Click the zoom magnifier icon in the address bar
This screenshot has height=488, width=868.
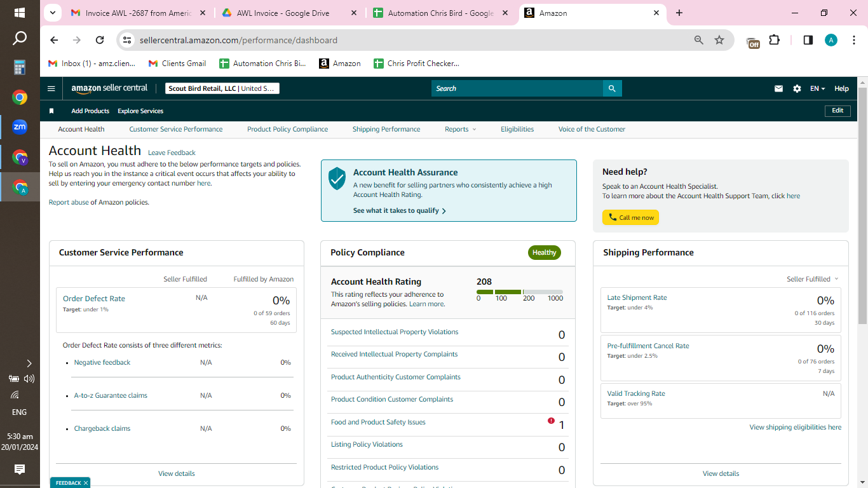click(699, 40)
